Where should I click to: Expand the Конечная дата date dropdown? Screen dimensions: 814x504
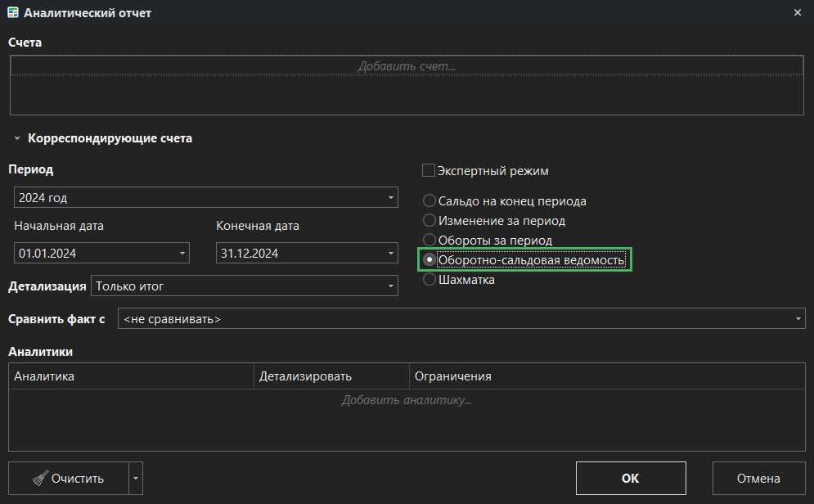tap(390, 254)
